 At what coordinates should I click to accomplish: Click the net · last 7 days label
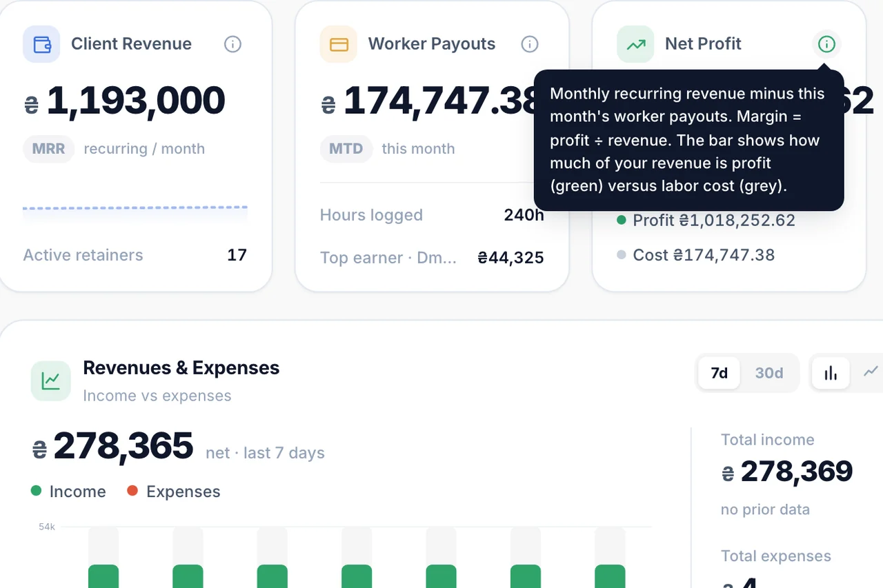(265, 453)
